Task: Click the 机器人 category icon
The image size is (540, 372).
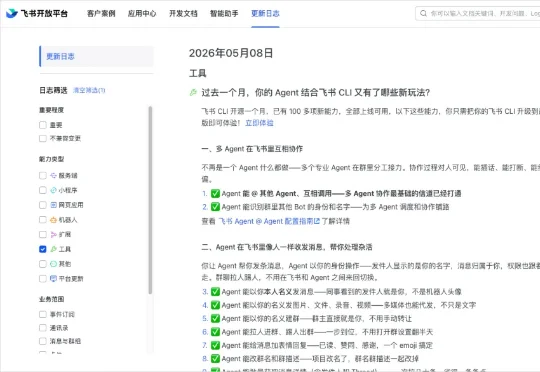Action: coord(53,220)
